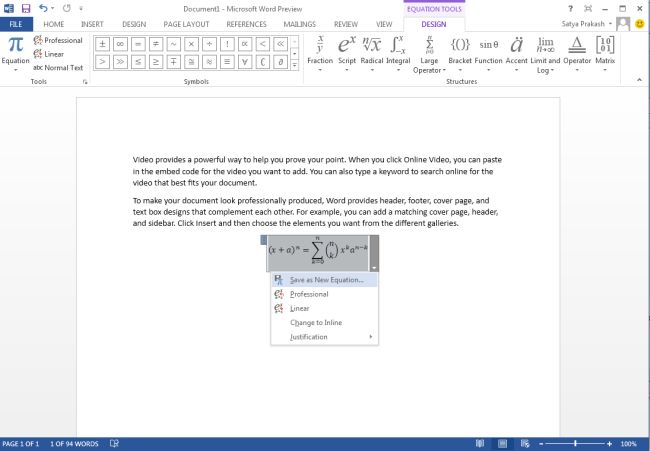The height and width of the screenshot is (451, 650).
Task: Insert the almost-equal double-tilde symbol
Action: pyautogui.click(x=209, y=62)
